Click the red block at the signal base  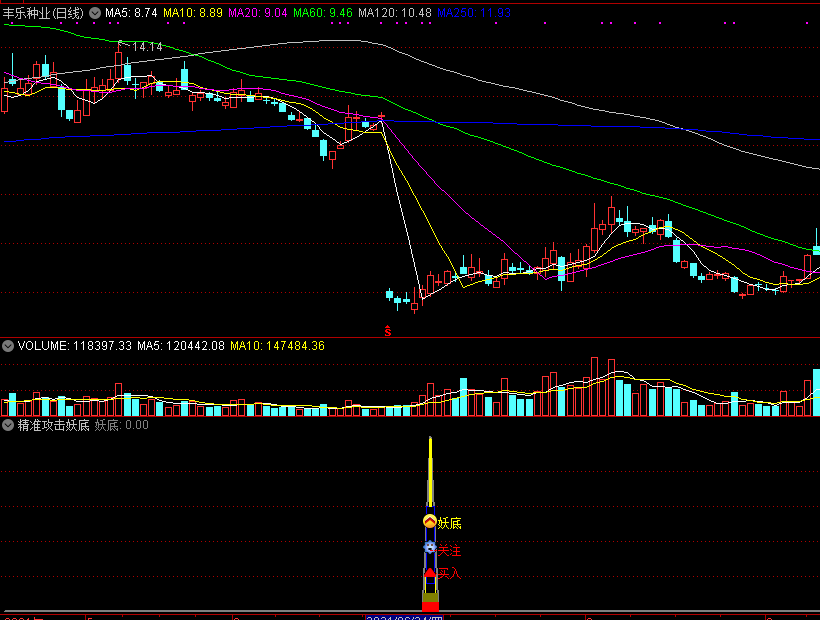tap(430, 606)
